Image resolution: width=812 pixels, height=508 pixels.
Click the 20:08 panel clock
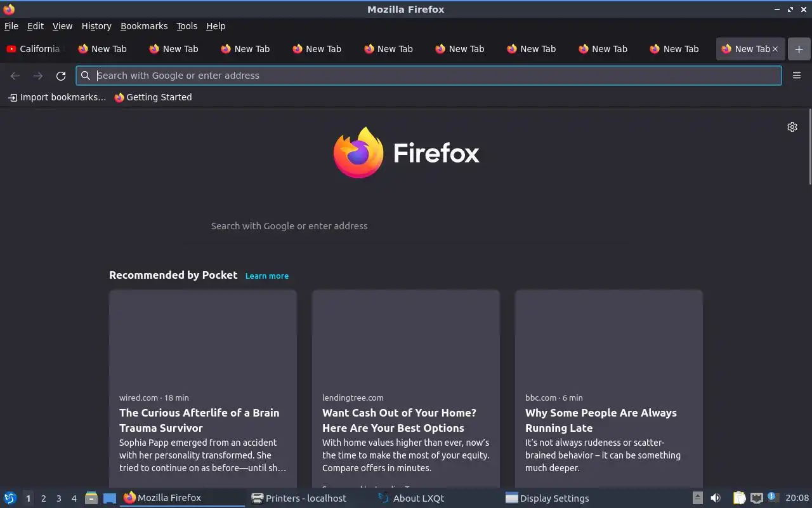(x=797, y=498)
